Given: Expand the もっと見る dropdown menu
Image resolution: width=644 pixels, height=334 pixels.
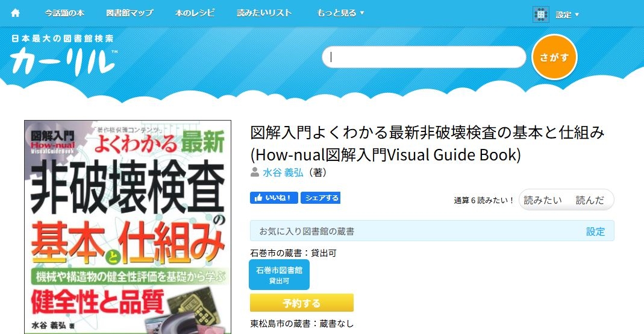Looking at the screenshot, I should 340,13.
